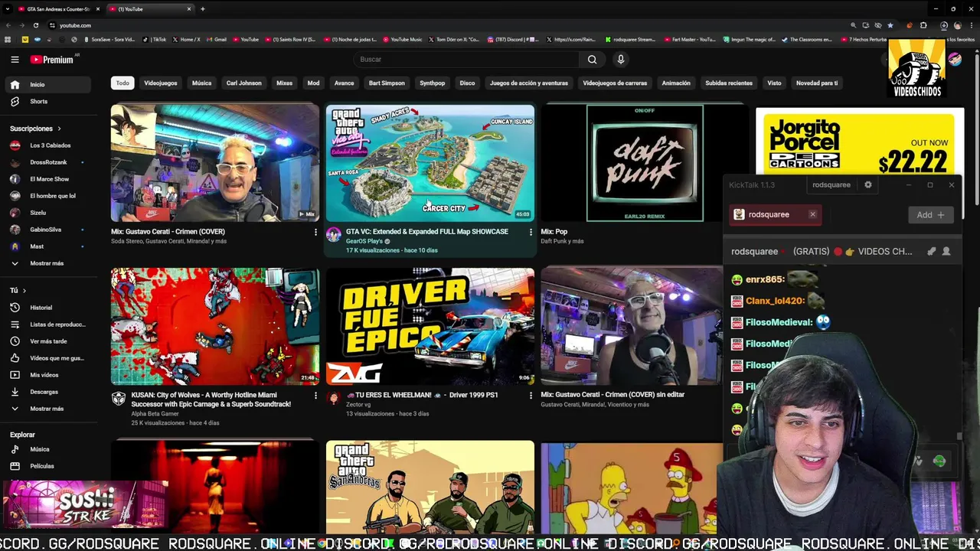Image resolution: width=980 pixels, height=551 pixels.
Task: Switch to GTA San Andreas browser tab
Action: [x=59, y=9]
